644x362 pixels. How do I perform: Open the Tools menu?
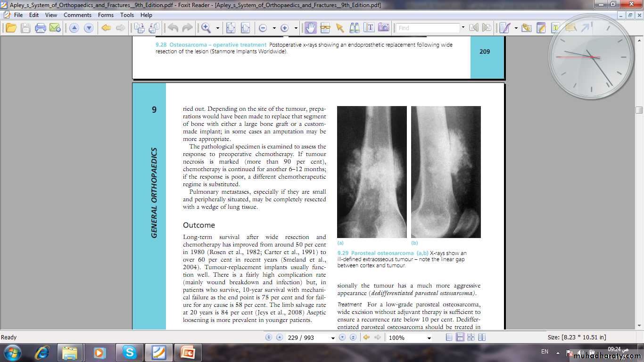tap(127, 15)
